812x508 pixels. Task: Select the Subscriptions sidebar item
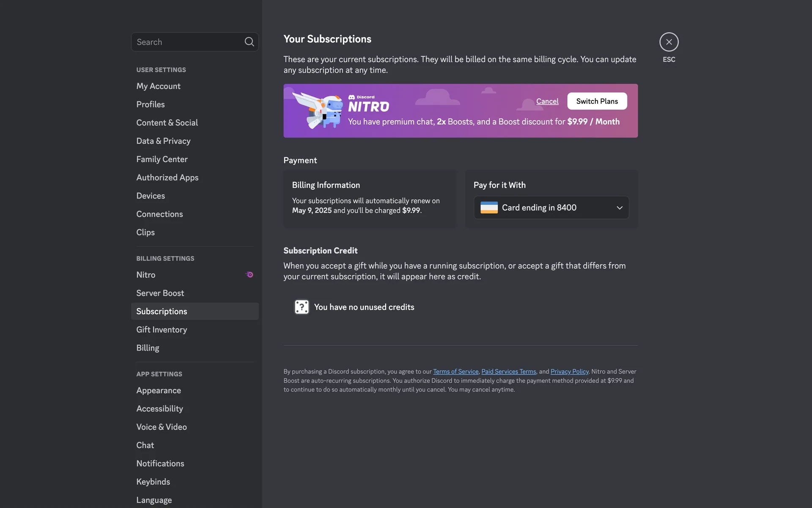click(x=195, y=311)
